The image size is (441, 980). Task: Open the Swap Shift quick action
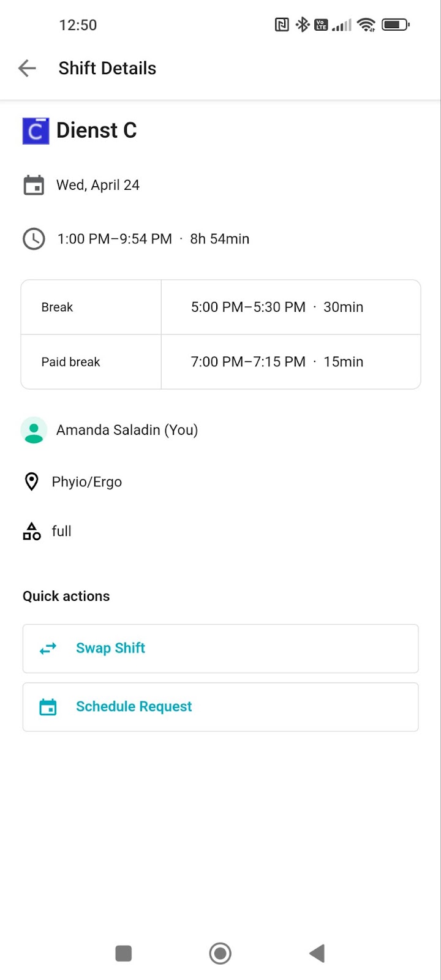(x=221, y=649)
